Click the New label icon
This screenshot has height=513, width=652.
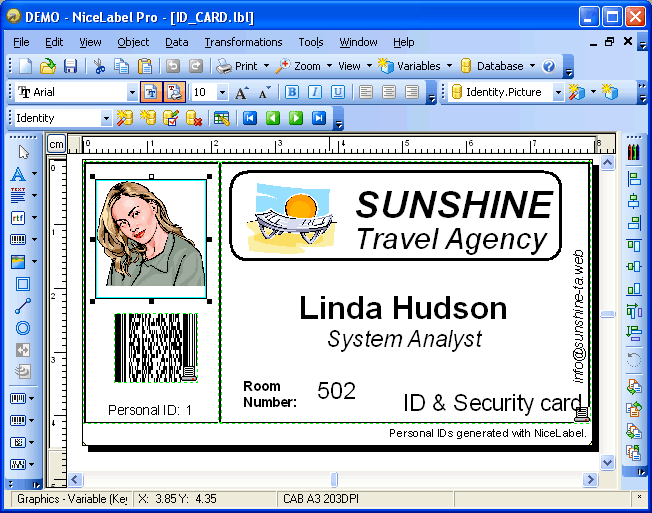coord(26,66)
